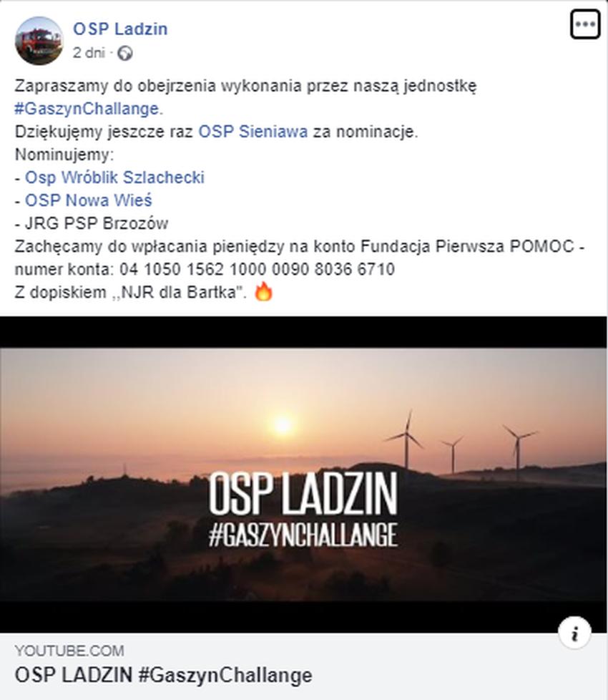Click the 2 dni timestamp
Viewport: 608px width, 700px height.
click(x=89, y=53)
